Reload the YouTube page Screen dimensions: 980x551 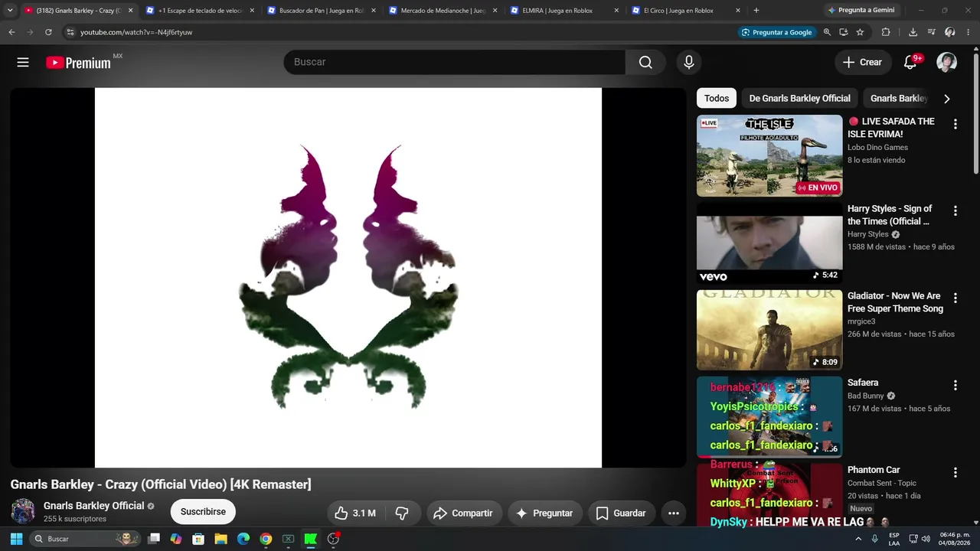click(x=48, y=32)
